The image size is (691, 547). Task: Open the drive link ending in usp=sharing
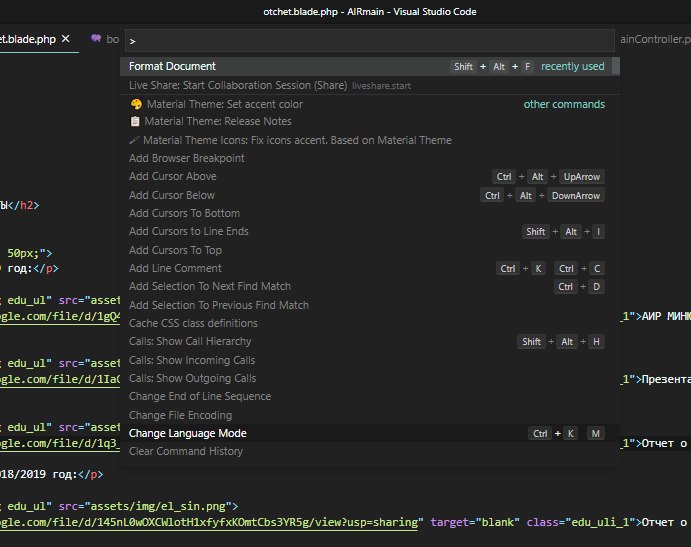coord(208,523)
